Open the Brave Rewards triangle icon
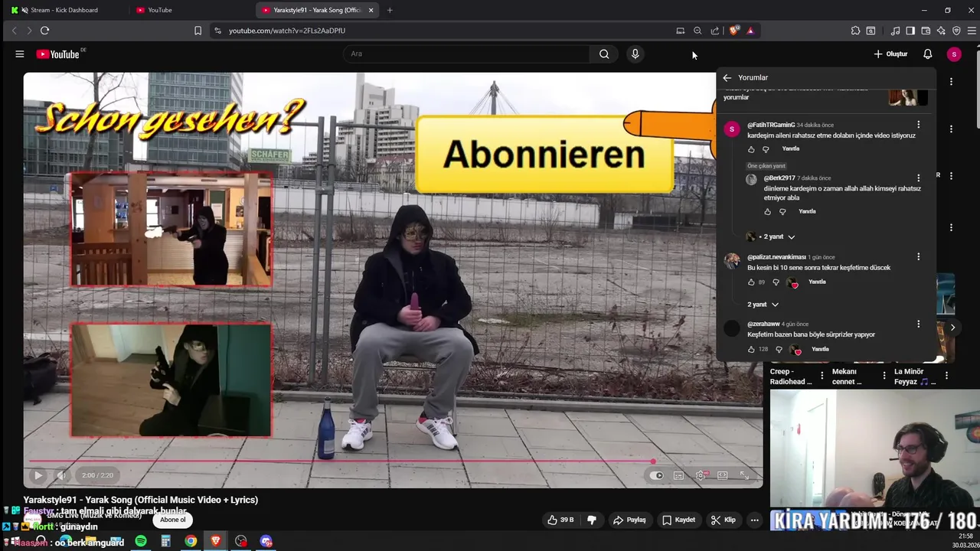The image size is (980, 551). pyautogui.click(x=750, y=31)
